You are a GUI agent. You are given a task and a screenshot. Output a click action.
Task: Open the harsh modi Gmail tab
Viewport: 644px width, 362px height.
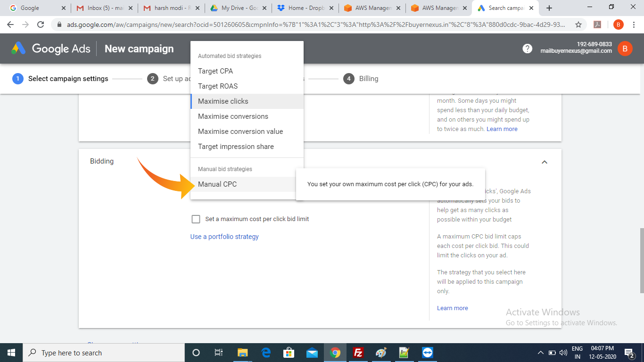tap(172, 8)
